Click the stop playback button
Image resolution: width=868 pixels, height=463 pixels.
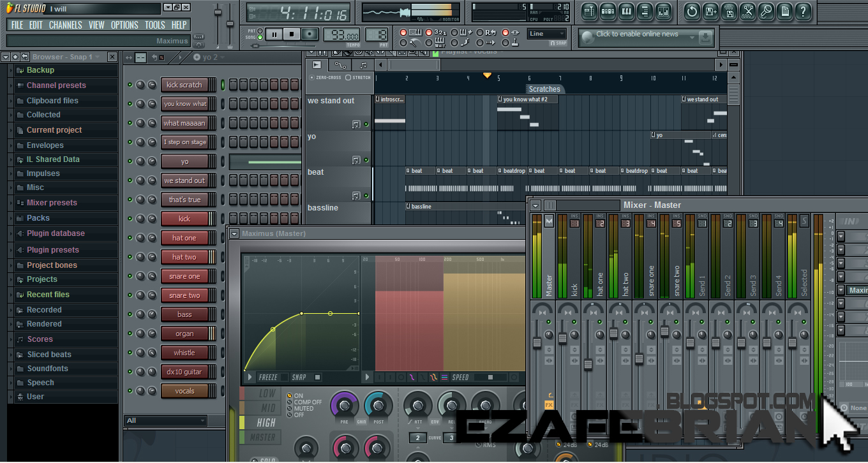click(x=292, y=34)
